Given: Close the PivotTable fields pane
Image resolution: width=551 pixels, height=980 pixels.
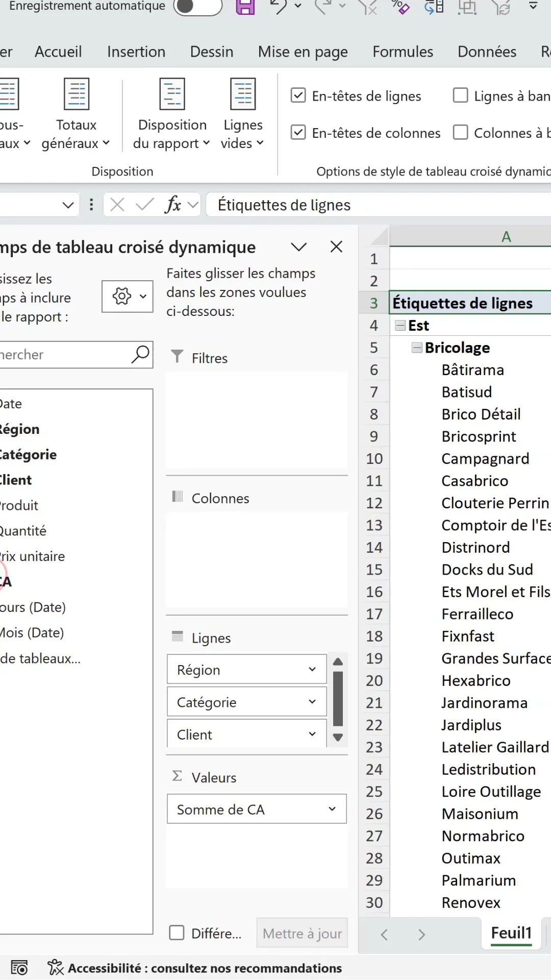Looking at the screenshot, I should coord(336,247).
